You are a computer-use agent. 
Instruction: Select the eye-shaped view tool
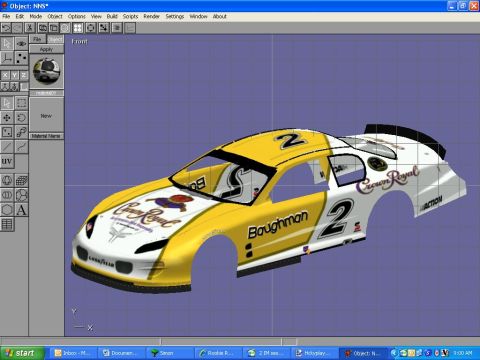coord(21,44)
